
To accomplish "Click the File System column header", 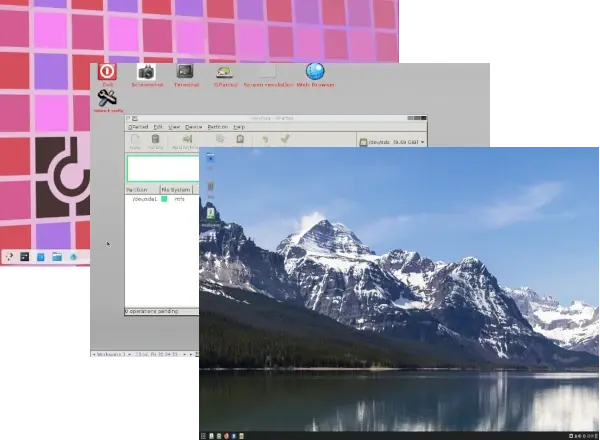I will (176, 190).
